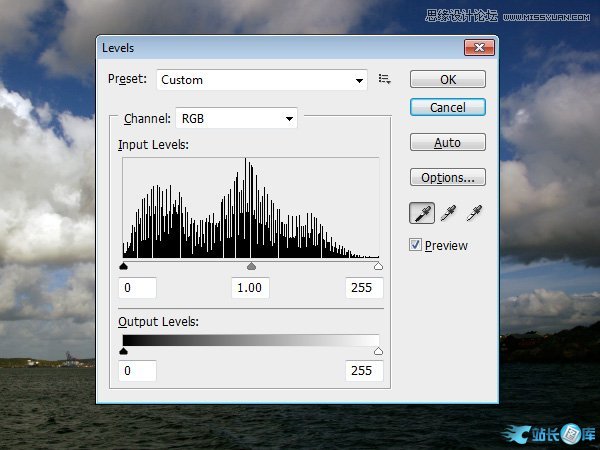Click OK to apply levels
This screenshot has height=450, width=600.
coord(447,79)
